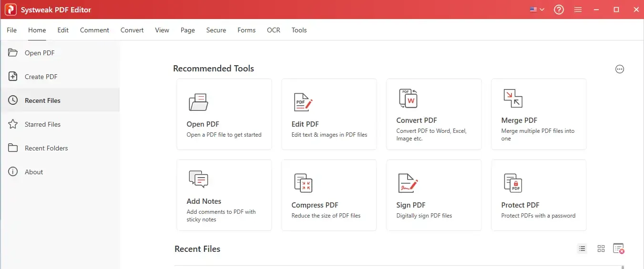Viewport: 644px width, 269px height.
Task: Click the Edit PDF card title
Action: coord(305,124)
